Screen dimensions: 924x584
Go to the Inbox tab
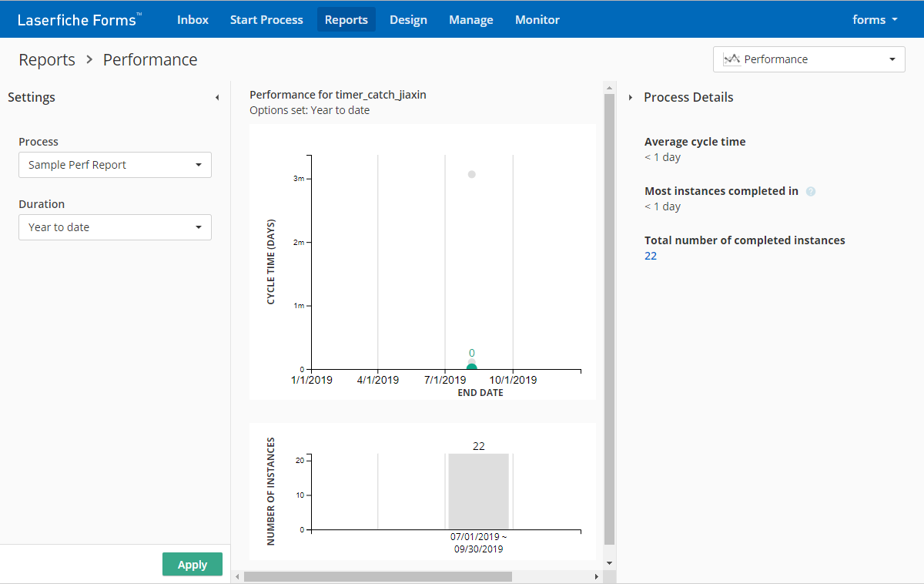point(192,20)
